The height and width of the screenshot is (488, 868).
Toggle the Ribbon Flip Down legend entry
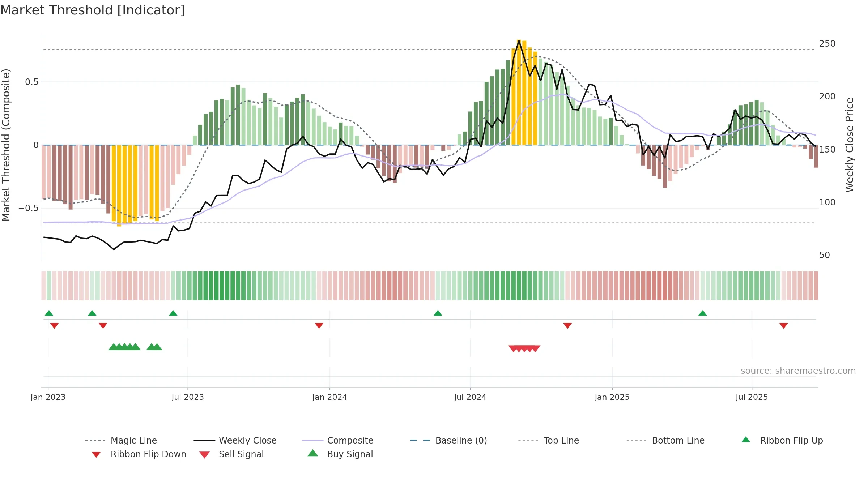click(x=139, y=454)
